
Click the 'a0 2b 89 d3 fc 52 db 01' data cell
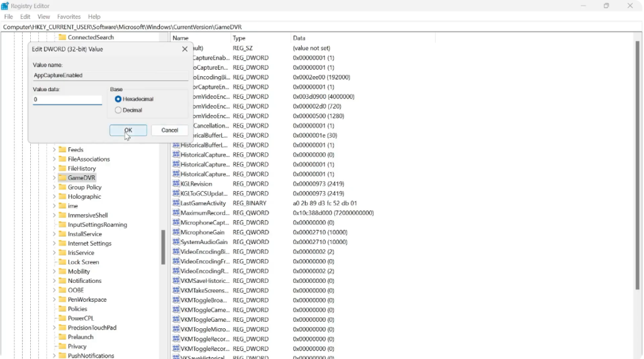click(325, 203)
